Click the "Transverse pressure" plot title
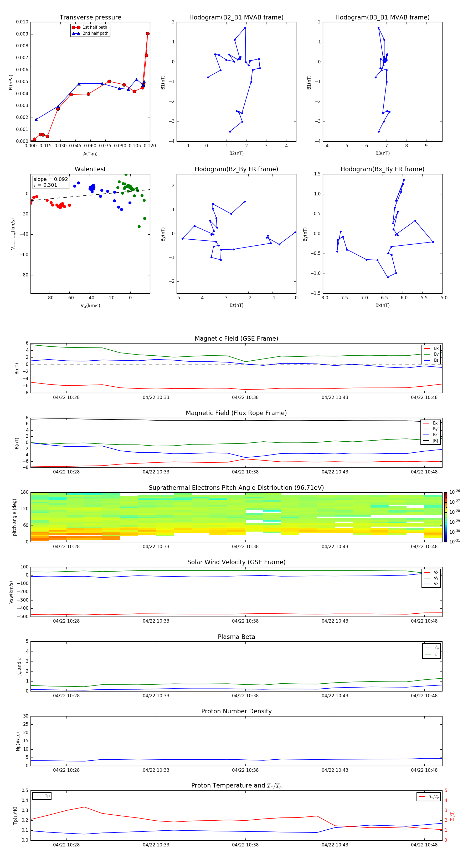Viewport: 473px width, 868px height. (x=90, y=18)
